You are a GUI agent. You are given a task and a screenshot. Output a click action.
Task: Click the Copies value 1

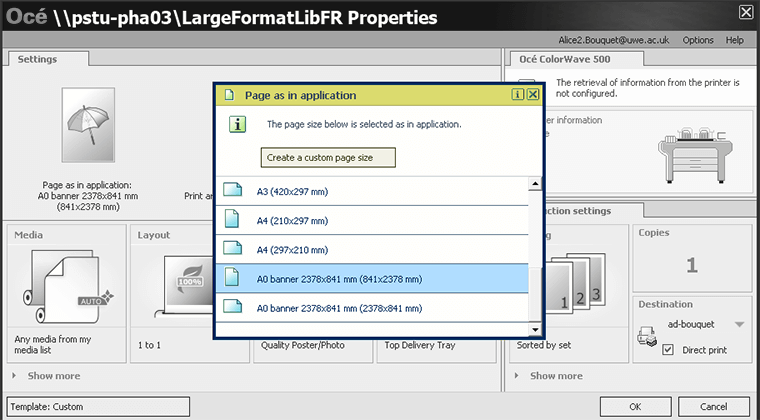click(x=692, y=265)
